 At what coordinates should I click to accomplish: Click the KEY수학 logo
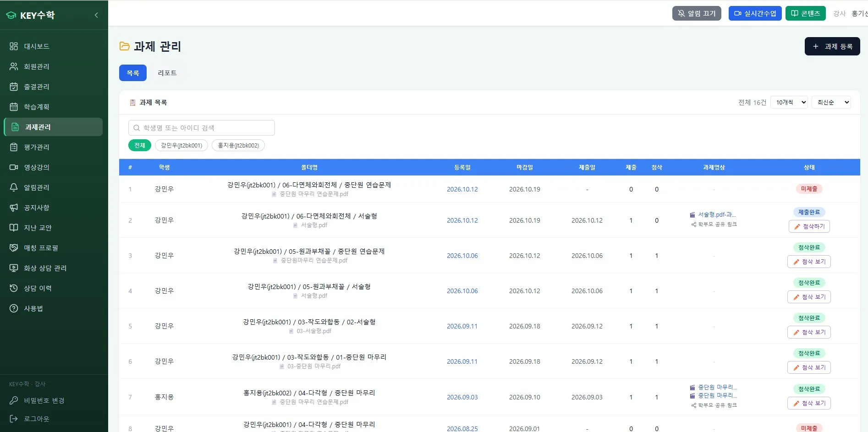click(30, 15)
